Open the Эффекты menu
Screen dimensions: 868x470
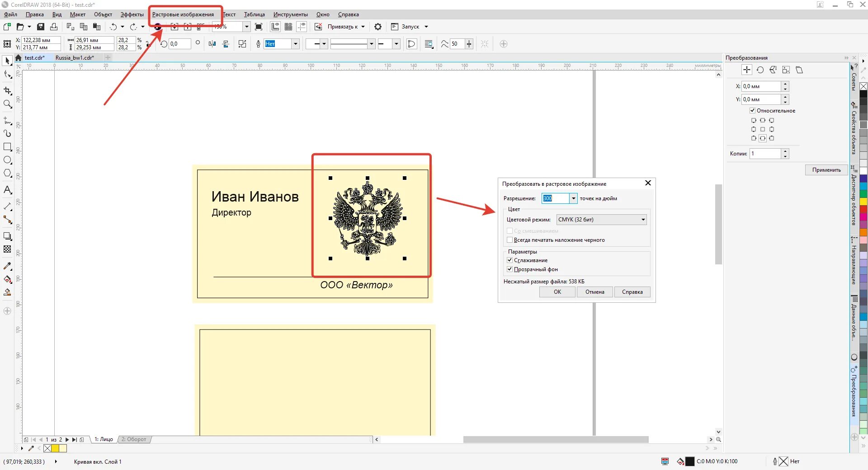point(132,14)
